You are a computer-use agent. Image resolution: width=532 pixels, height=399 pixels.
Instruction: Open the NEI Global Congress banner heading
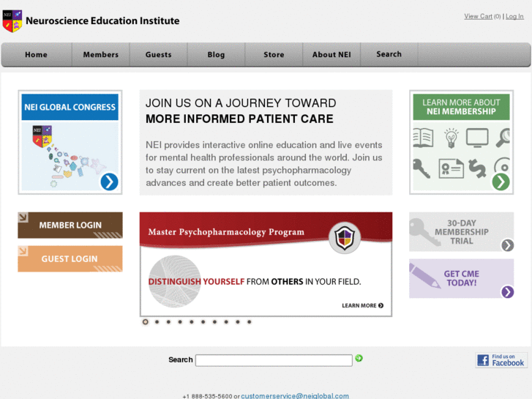70,108
